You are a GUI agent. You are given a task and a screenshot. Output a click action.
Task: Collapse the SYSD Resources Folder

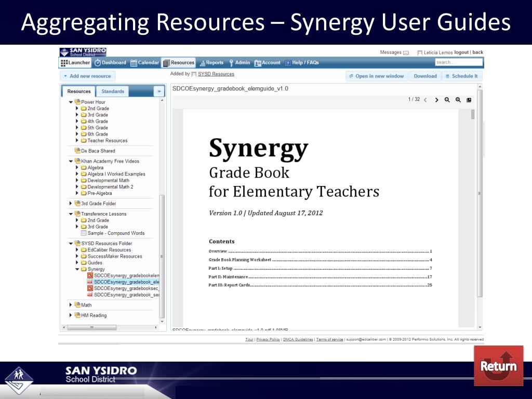[x=71, y=243]
